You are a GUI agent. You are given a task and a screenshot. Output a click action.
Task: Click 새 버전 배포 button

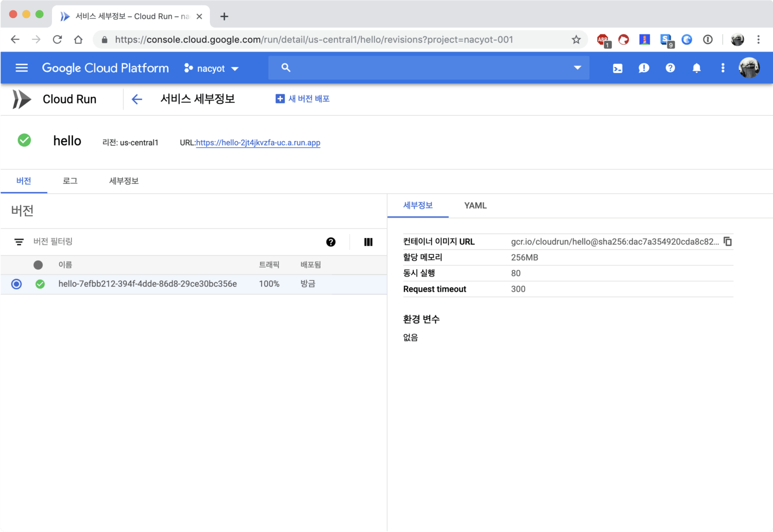[303, 99]
